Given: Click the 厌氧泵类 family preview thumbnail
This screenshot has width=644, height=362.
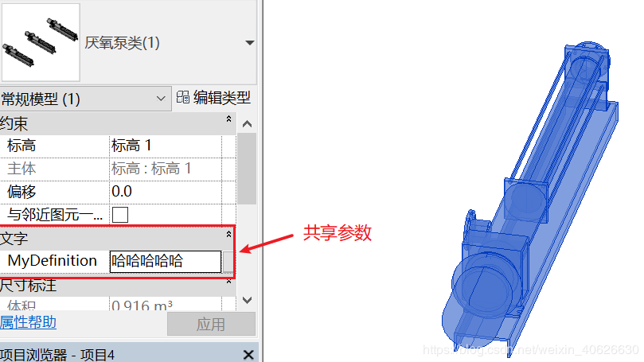Looking at the screenshot, I should [41, 42].
